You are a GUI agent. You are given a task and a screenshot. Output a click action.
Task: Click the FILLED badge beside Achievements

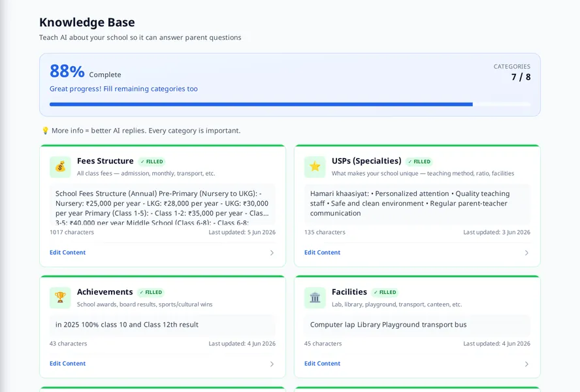click(x=150, y=293)
